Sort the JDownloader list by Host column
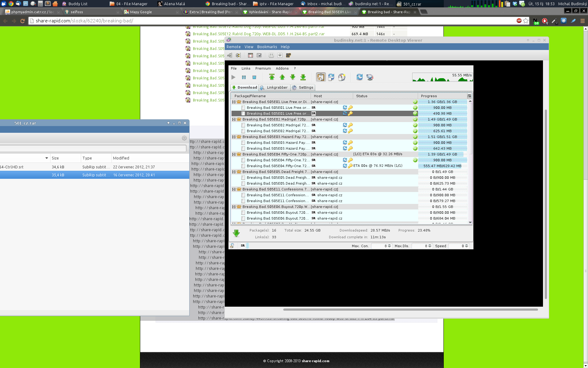This screenshot has height=368, width=588. [x=332, y=96]
